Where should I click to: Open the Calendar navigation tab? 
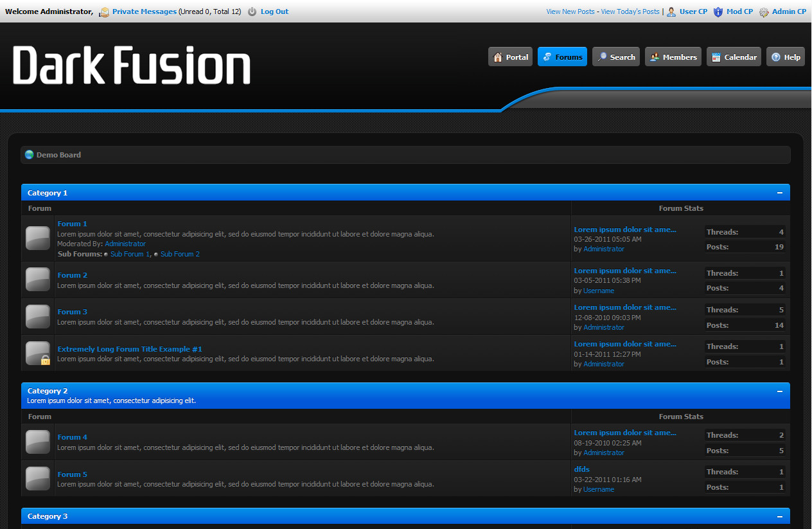tap(734, 57)
